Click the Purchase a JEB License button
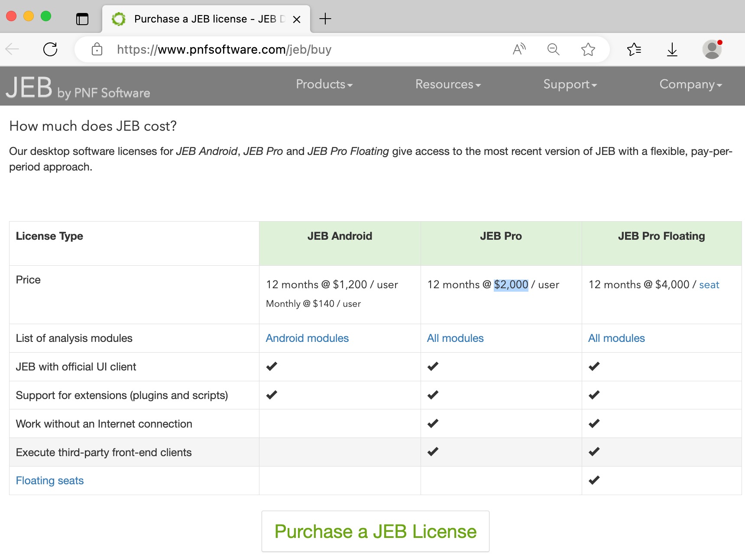The width and height of the screenshot is (745, 560). pyautogui.click(x=376, y=531)
